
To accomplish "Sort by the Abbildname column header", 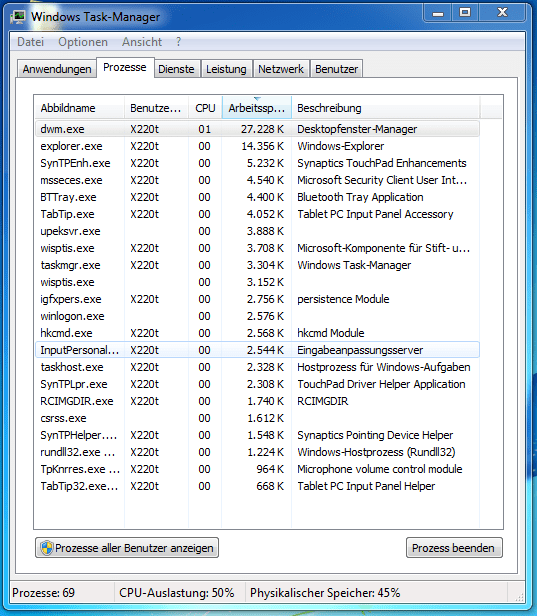I will 80,108.
